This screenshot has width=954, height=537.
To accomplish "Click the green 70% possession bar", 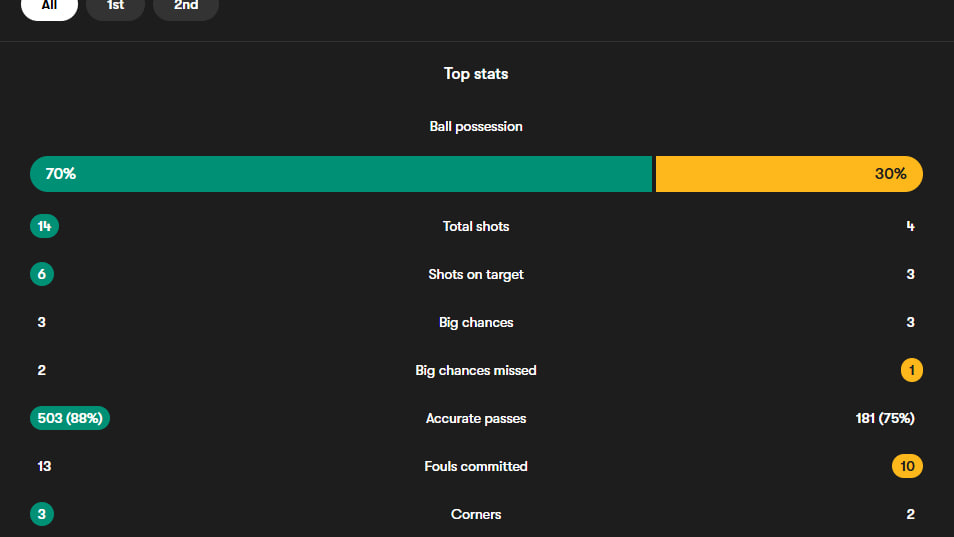I will (x=341, y=174).
